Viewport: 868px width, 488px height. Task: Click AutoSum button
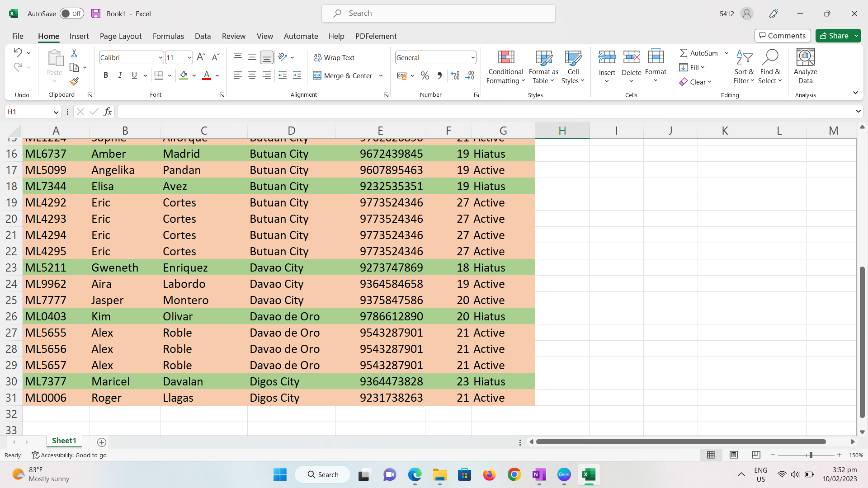[699, 53]
